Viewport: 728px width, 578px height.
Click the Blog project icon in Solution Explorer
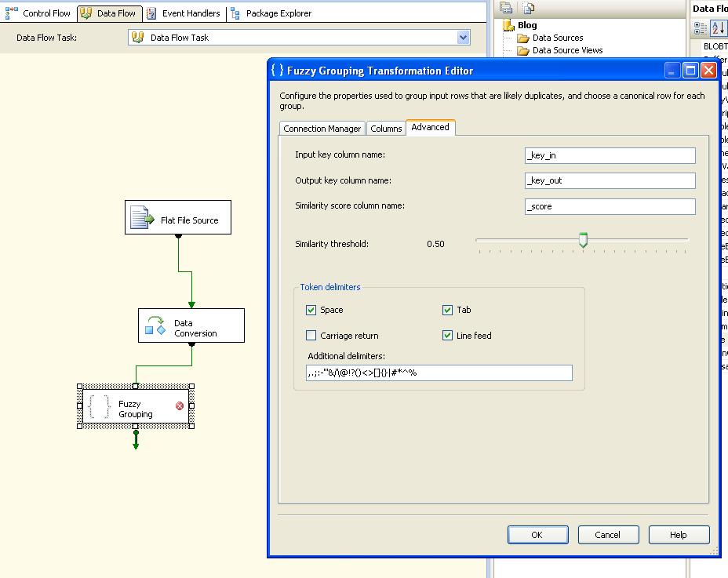click(508, 24)
